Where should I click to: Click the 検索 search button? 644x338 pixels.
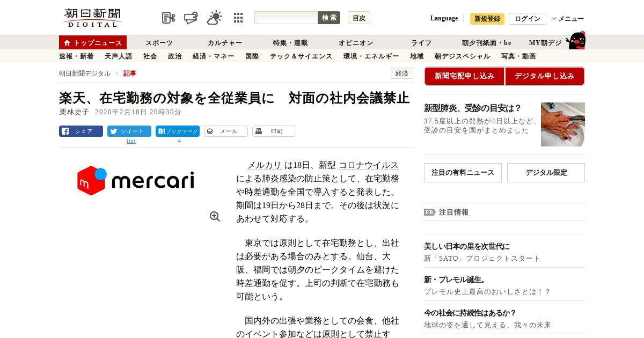(x=329, y=18)
